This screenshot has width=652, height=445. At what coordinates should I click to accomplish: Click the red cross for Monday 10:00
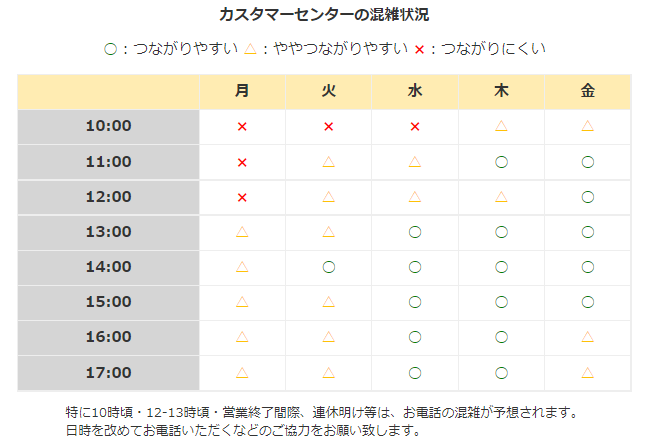pyautogui.click(x=242, y=127)
